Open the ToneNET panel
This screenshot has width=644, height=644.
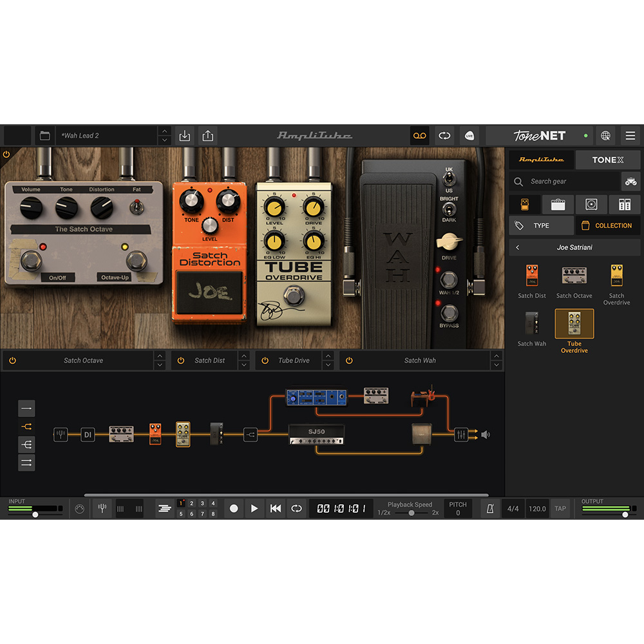[539, 135]
